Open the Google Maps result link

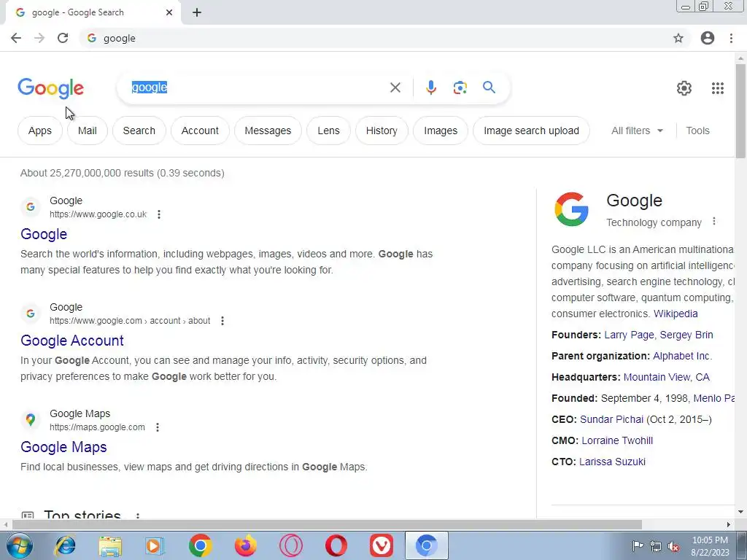tap(63, 447)
